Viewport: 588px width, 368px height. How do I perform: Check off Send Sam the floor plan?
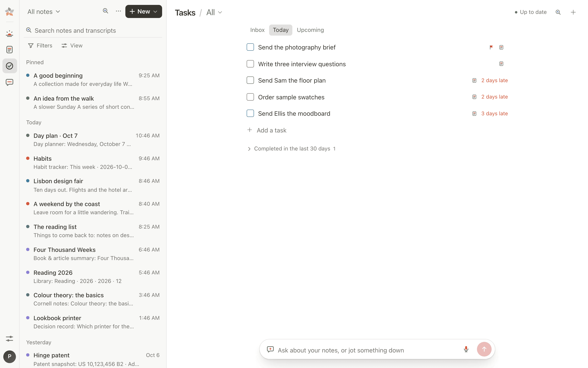coord(250,80)
